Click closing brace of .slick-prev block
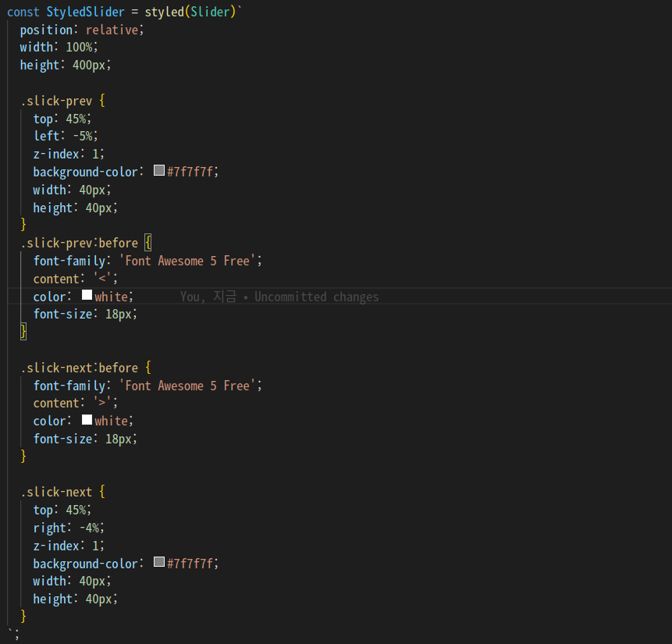Viewport: 672px width, 644px height. (x=23, y=225)
